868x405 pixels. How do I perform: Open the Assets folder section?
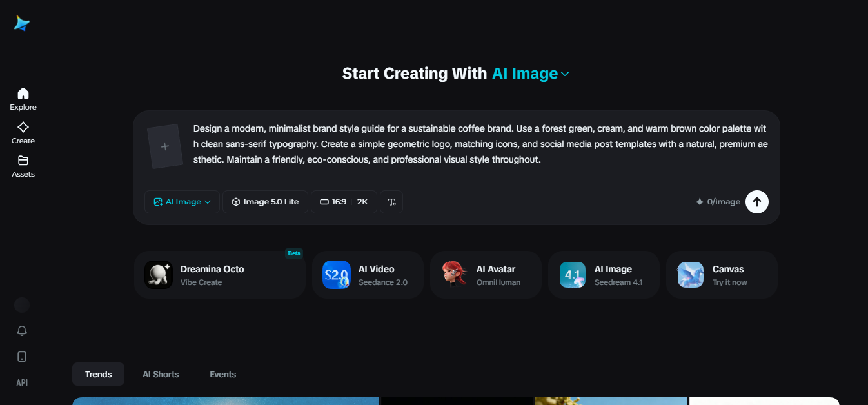(x=23, y=166)
